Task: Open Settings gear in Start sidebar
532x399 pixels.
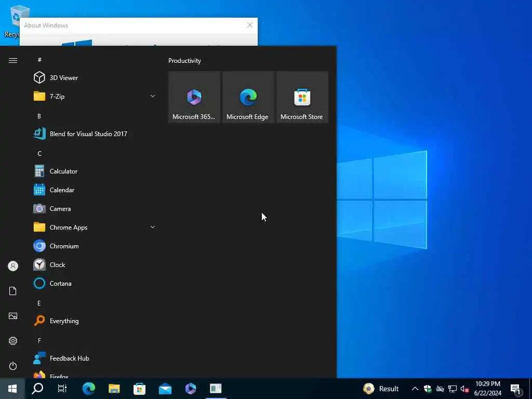Action: point(13,341)
